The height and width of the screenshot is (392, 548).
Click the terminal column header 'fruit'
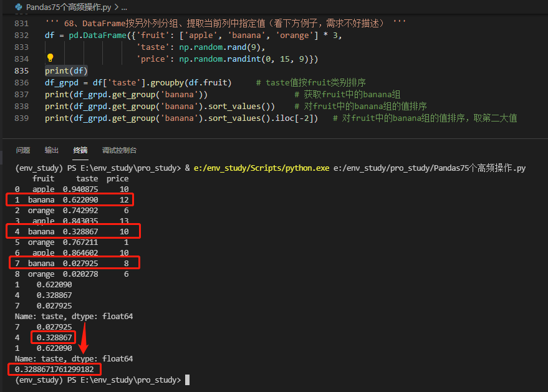44,179
